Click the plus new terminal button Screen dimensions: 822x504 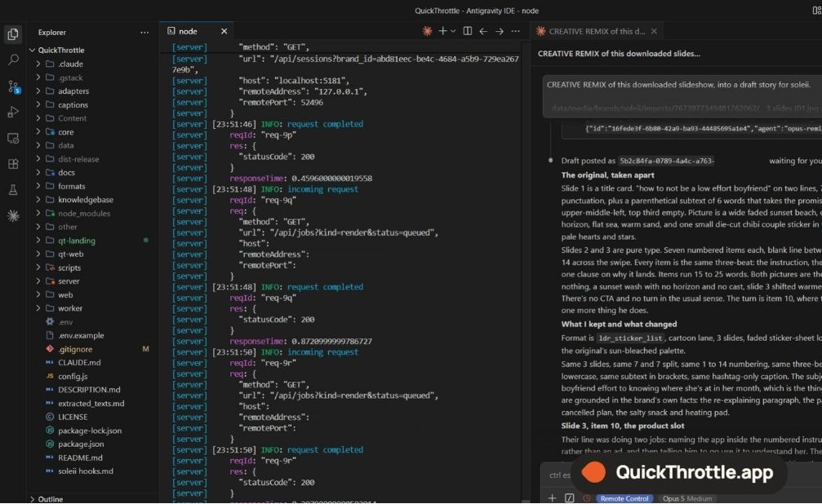442,32
